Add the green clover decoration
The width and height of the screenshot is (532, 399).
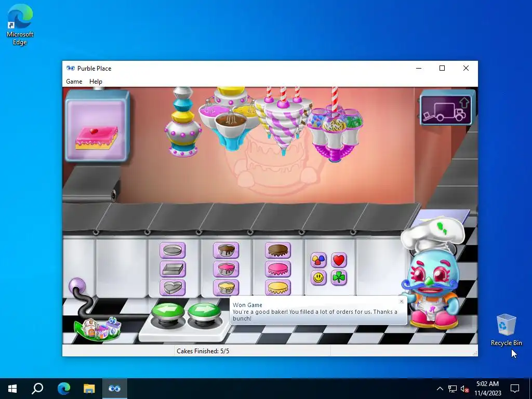339,278
